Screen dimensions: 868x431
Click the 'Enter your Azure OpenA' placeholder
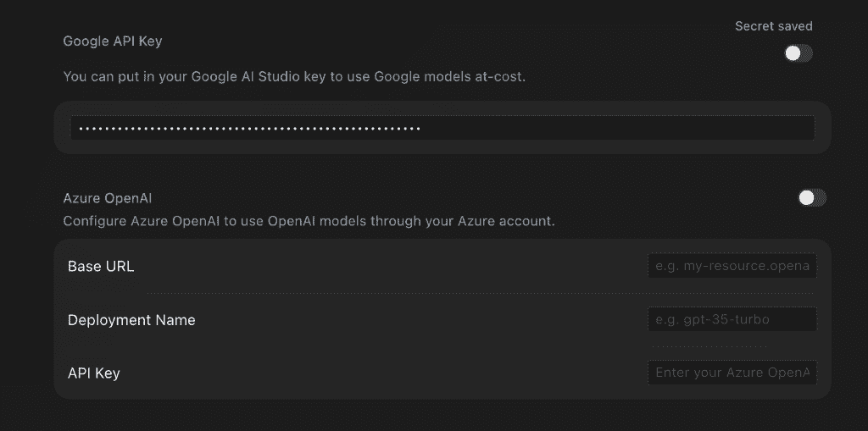732,373
